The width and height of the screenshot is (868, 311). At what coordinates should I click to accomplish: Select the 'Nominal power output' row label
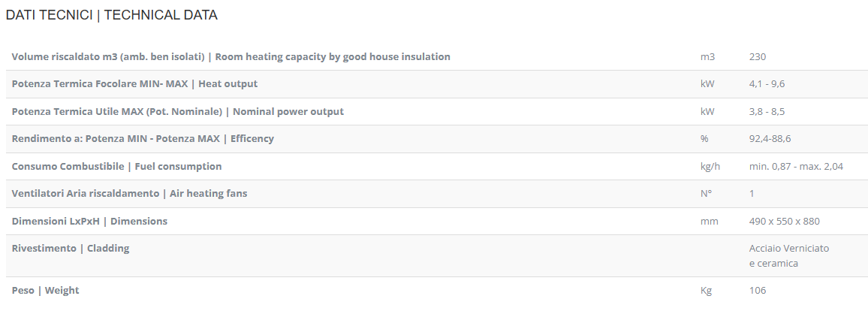[x=177, y=112]
